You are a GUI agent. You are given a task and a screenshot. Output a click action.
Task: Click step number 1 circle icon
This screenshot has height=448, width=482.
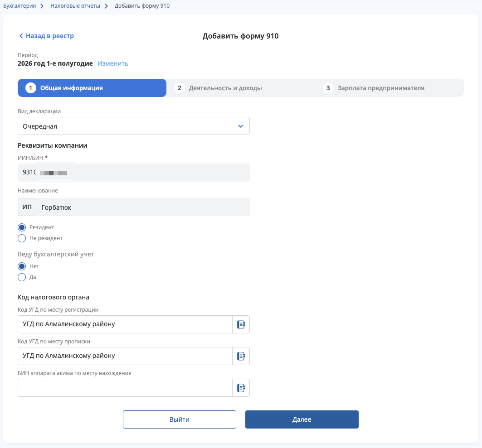pos(31,88)
